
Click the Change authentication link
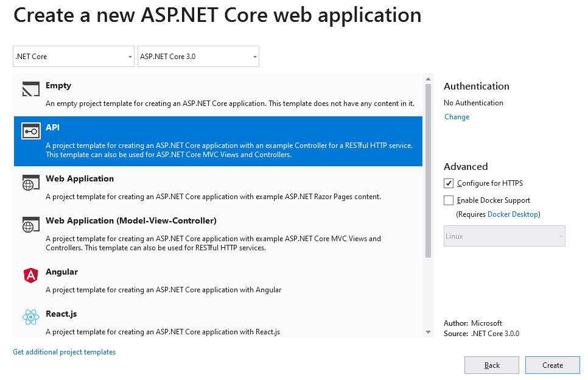pos(457,116)
